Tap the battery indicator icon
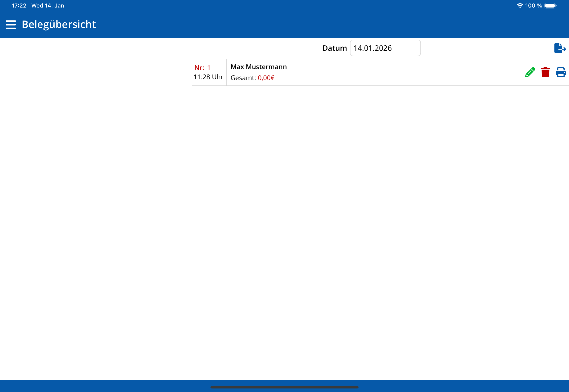The width and height of the screenshot is (569, 392). click(550, 5)
